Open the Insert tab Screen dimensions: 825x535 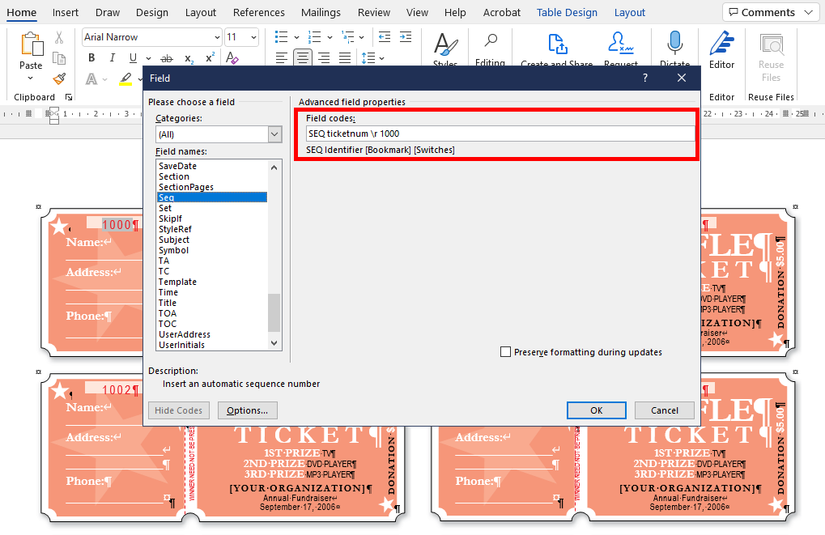[65, 13]
